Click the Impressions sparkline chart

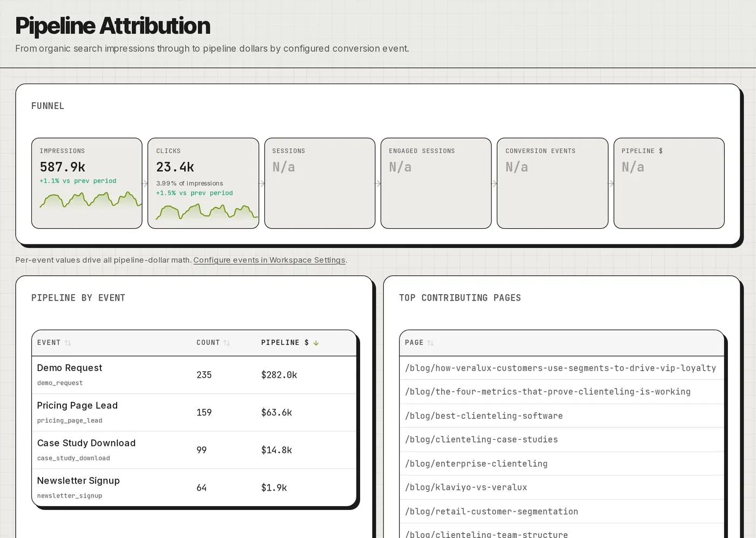pos(90,200)
